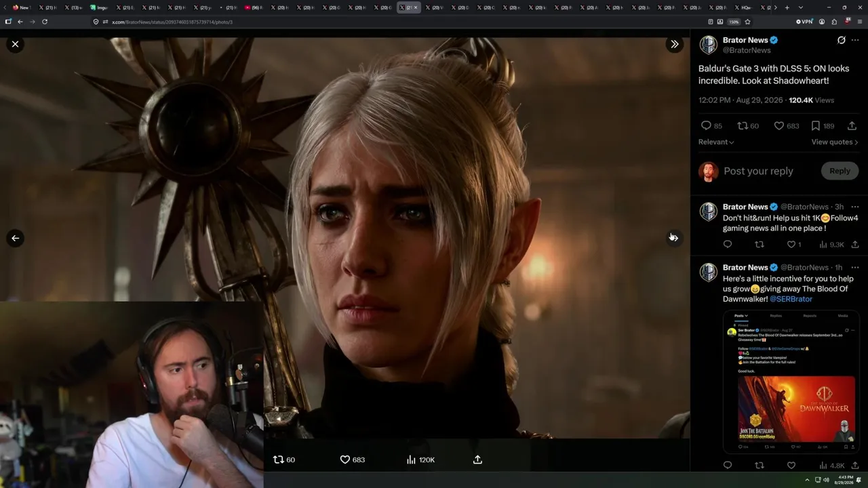Image resolution: width=868 pixels, height=488 pixels.
Task: Open the extensions toolbar icon
Action: point(834,22)
